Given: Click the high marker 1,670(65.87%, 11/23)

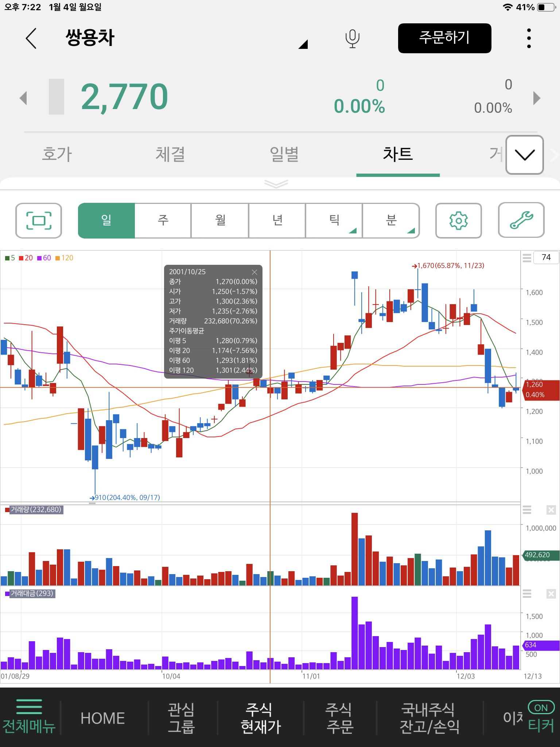Looking at the screenshot, I should coord(448,266).
